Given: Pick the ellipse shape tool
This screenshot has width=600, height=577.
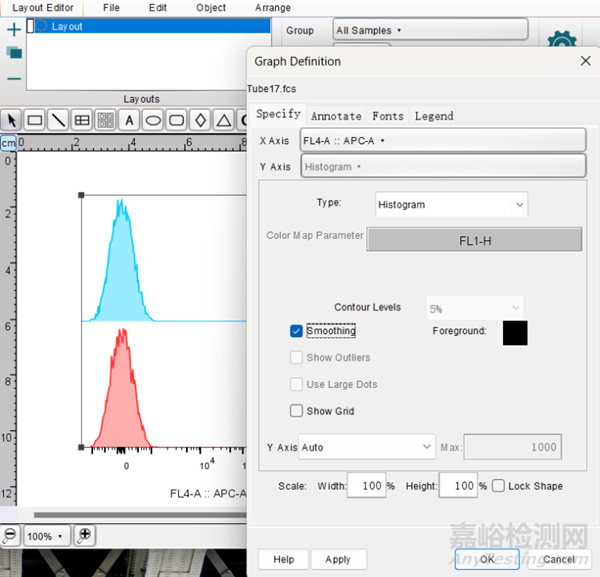Looking at the screenshot, I should pos(153,120).
